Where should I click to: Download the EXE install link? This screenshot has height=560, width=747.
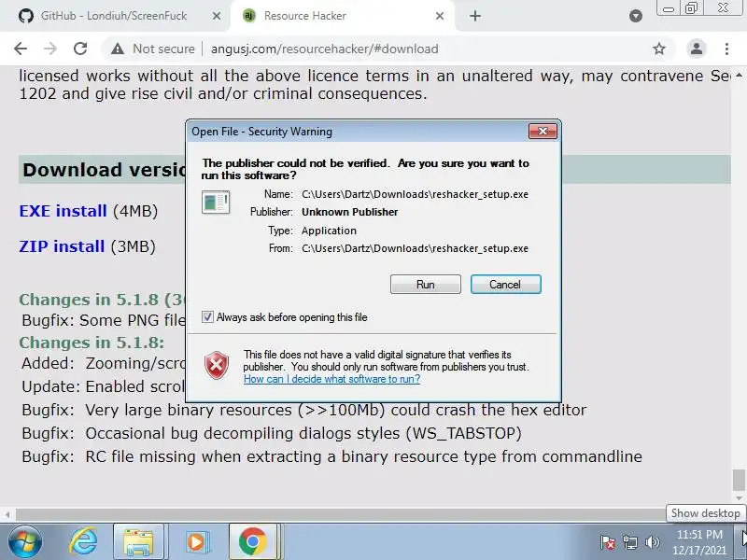pos(63,211)
